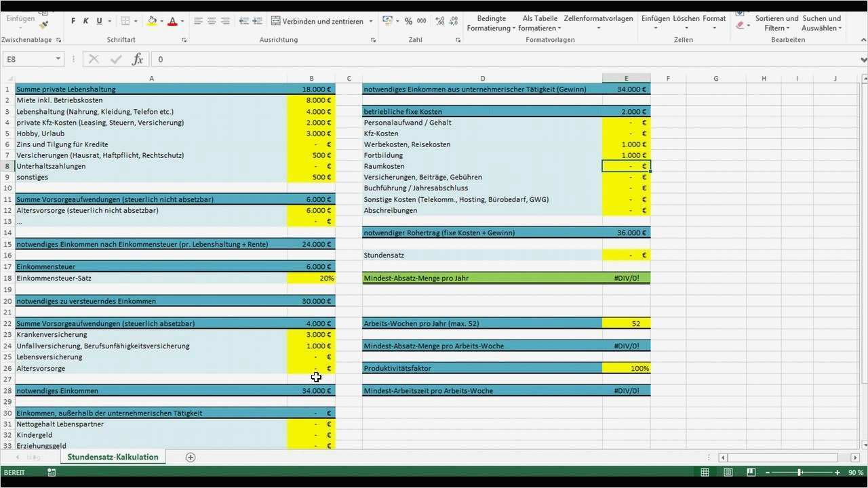Switch to the Stundensatz-Kalkulation sheet tab
Viewport: 868px width, 488px height.
tap(113, 457)
